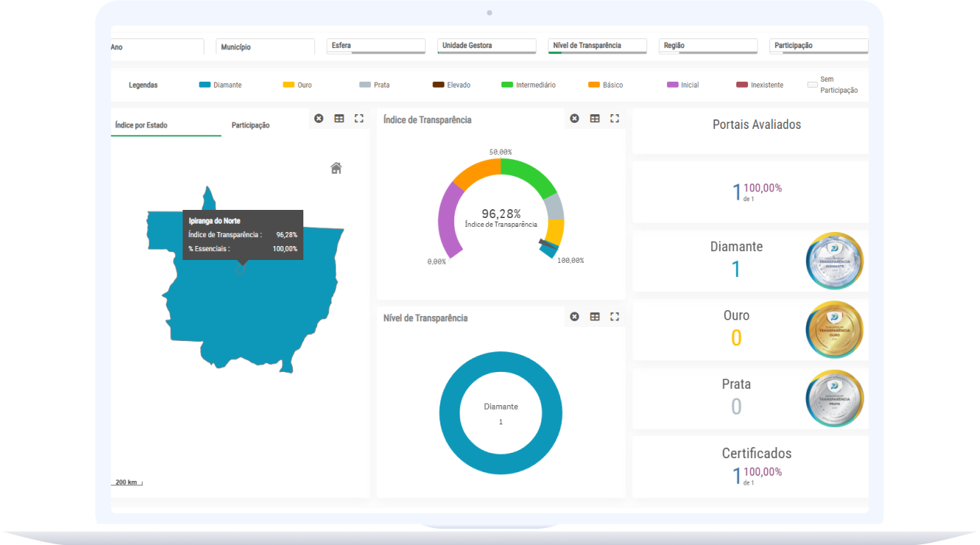The width and height of the screenshot is (980, 545).
Task: Expand the Unidade Gestora filter
Action: click(x=486, y=46)
